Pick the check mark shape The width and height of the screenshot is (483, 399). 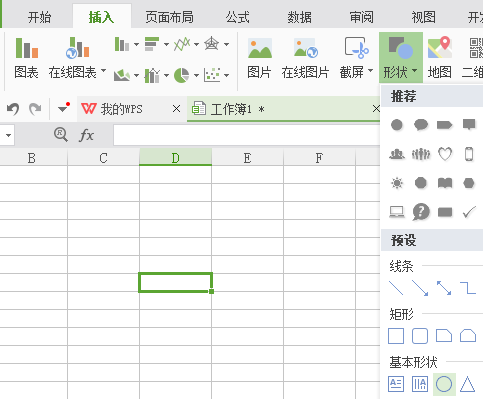point(469,212)
